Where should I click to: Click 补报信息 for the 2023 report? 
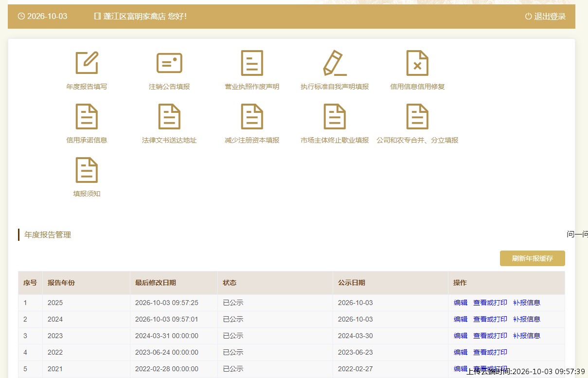click(x=527, y=336)
